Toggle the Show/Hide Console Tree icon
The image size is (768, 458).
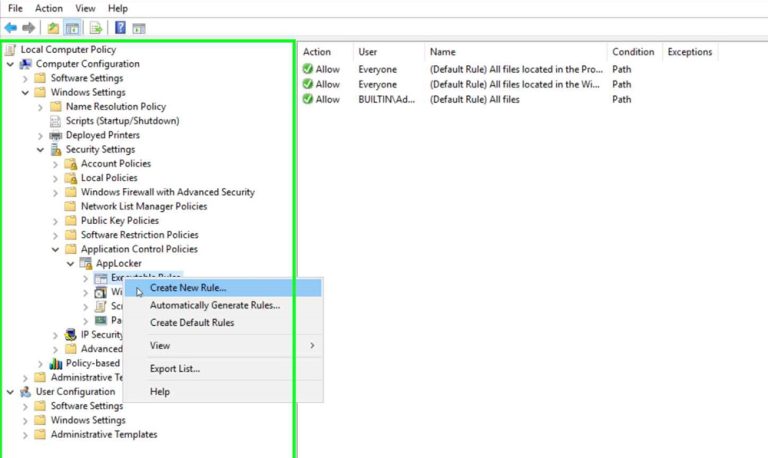[73, 28]
